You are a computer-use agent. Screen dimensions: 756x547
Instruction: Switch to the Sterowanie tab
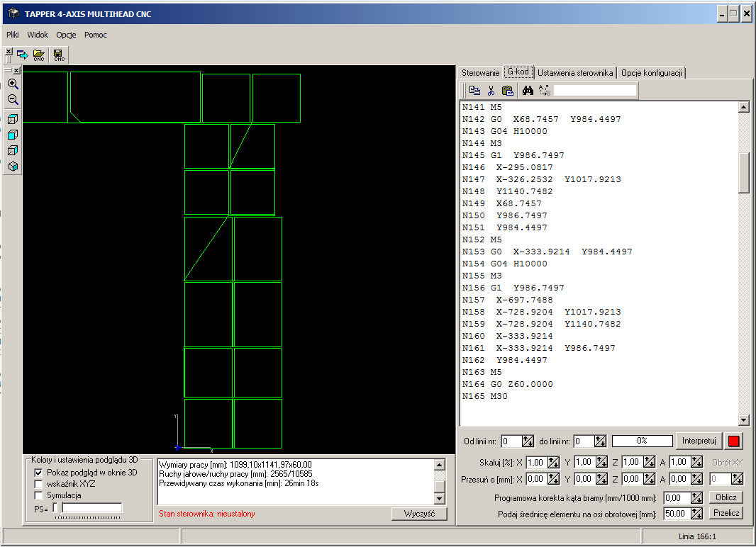tap(480, 73)
